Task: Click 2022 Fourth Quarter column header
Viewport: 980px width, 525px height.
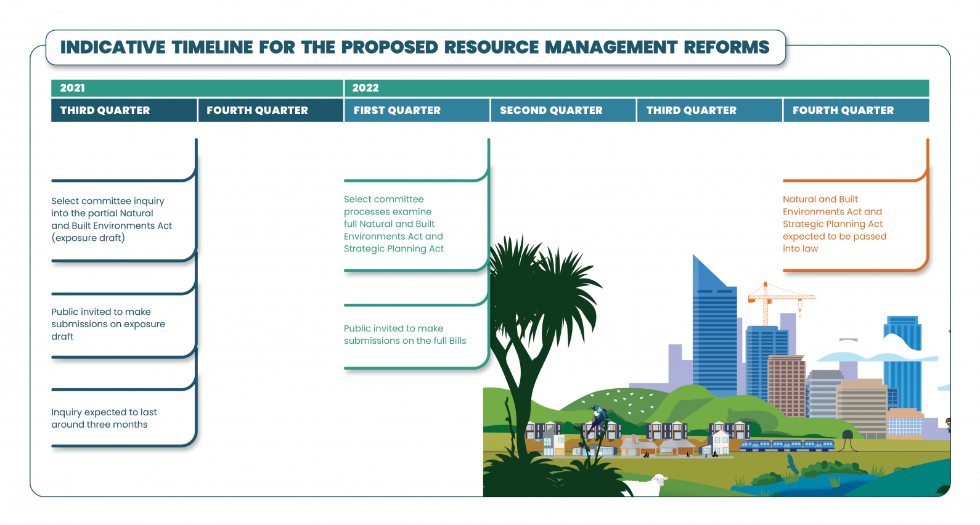Action: tap(856, 110)
